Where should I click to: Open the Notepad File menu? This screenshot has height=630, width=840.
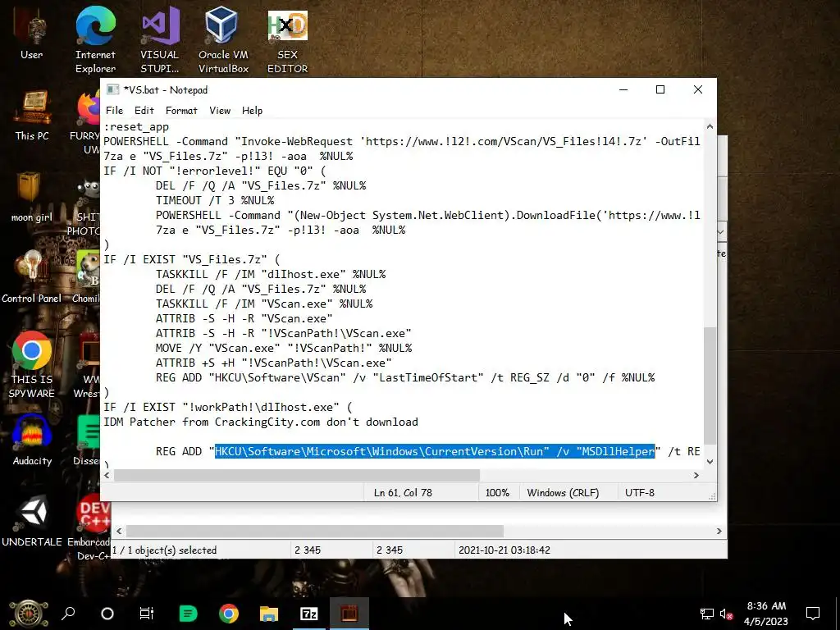pos(114,111)
